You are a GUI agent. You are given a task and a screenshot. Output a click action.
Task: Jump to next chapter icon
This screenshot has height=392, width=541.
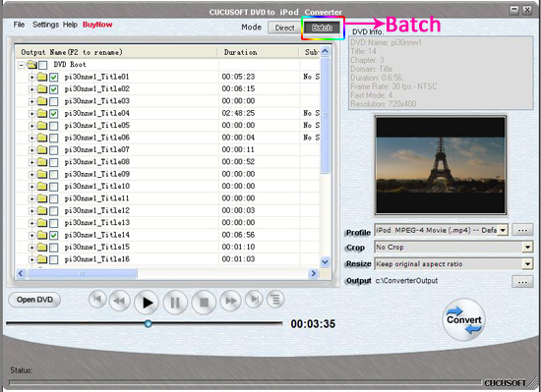point(254,299)
